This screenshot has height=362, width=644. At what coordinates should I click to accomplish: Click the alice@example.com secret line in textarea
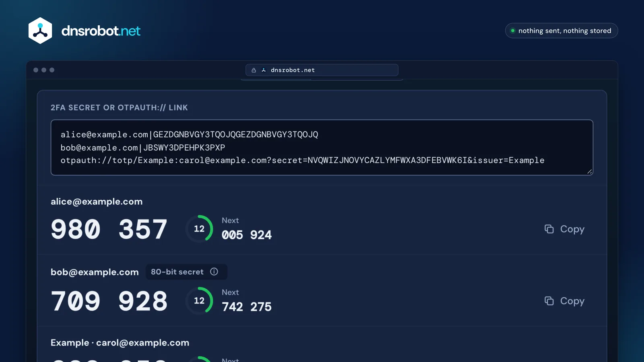click(x=189, y=135)
